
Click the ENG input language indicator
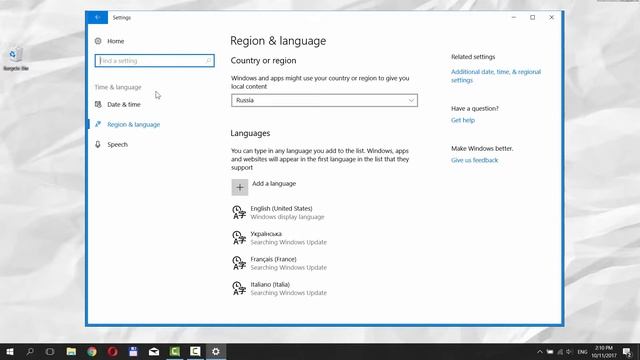582,352
